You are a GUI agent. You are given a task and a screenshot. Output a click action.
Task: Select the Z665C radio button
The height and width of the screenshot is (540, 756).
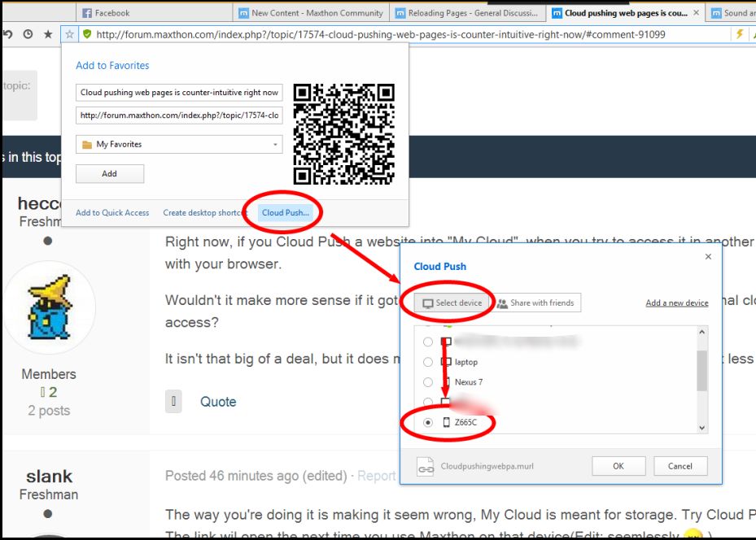click(x=428, y=422)
